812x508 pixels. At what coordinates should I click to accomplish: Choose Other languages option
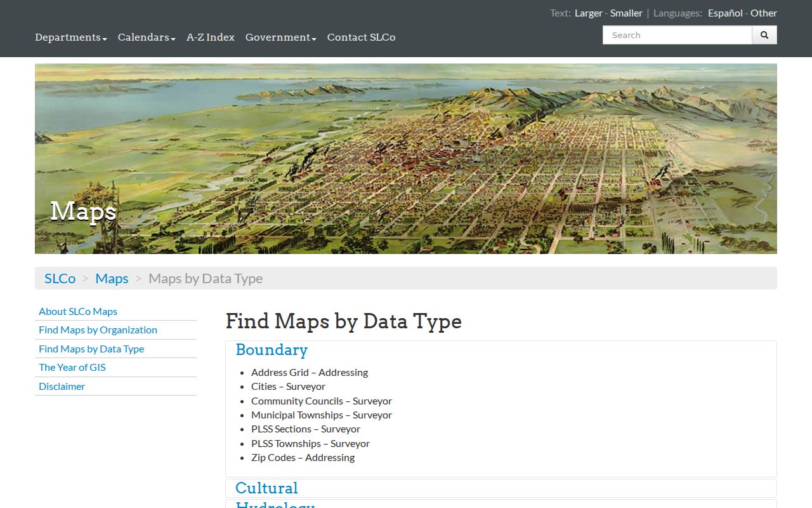[x=764, y=13]
